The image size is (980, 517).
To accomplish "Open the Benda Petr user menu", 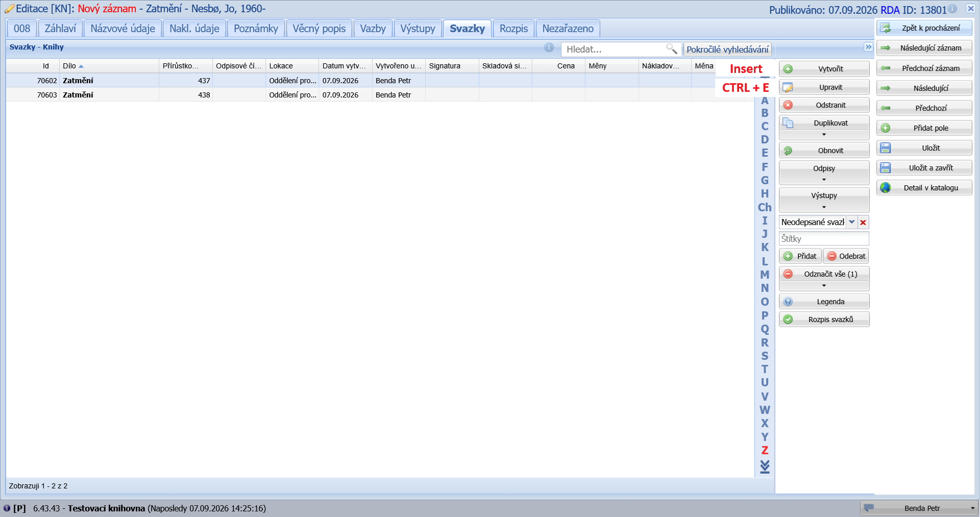I will [918, 508].
